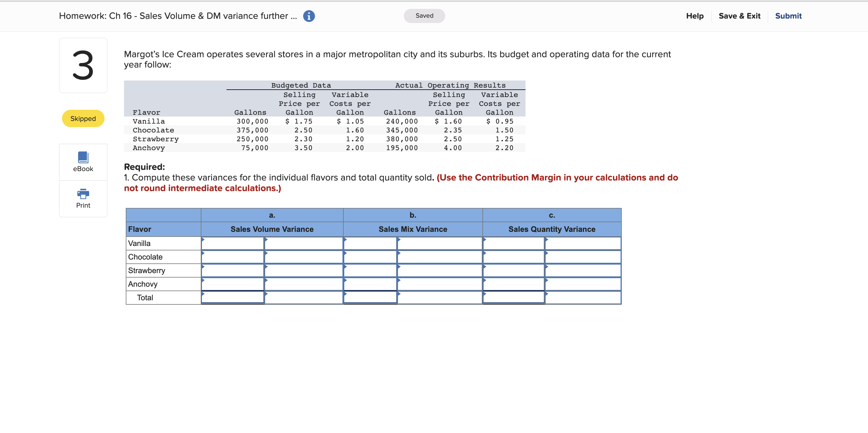
Task: Click the Saved status indicator
Action: point(424,16)
